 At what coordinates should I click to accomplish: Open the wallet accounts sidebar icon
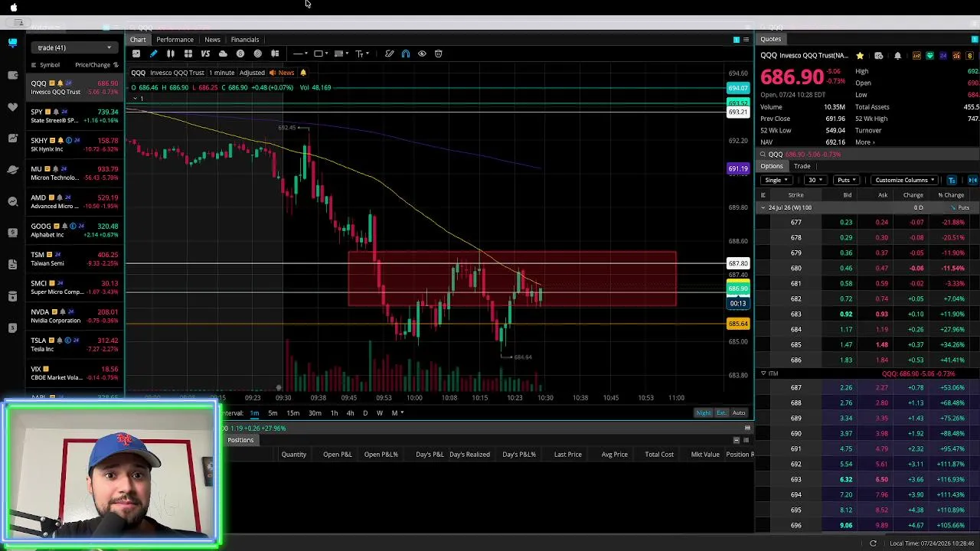[x=12, y=75]
